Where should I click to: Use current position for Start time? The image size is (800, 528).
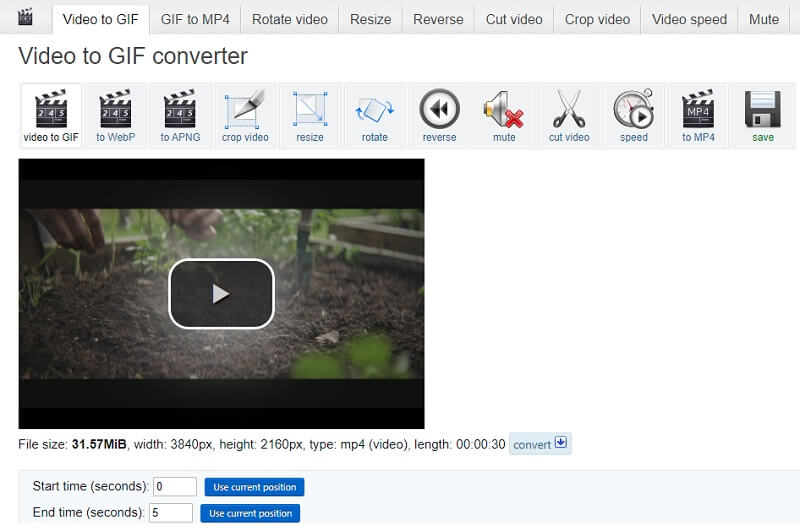pyautogui.click(x=254, y=487)
